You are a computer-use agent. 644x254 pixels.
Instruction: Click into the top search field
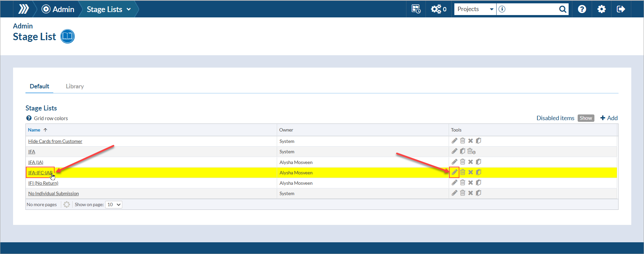pos(532,9)
